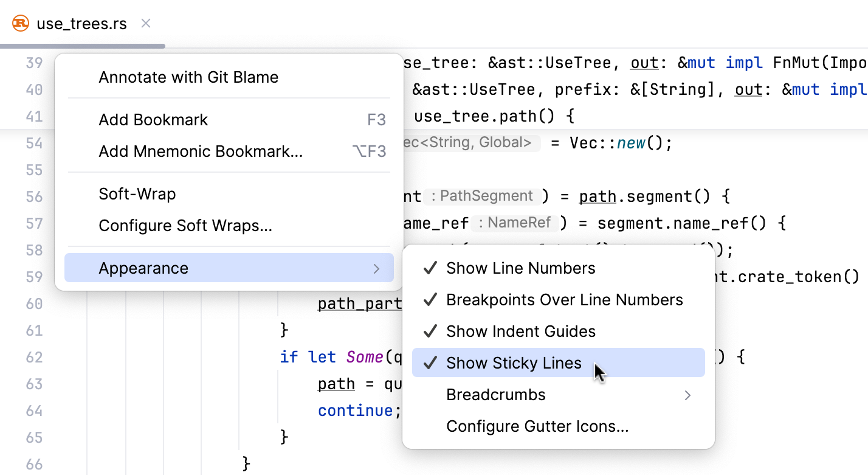Add a bookmark from the context menu
The width and height of the screenshot is (868, 475).
[x=152, y=119]
